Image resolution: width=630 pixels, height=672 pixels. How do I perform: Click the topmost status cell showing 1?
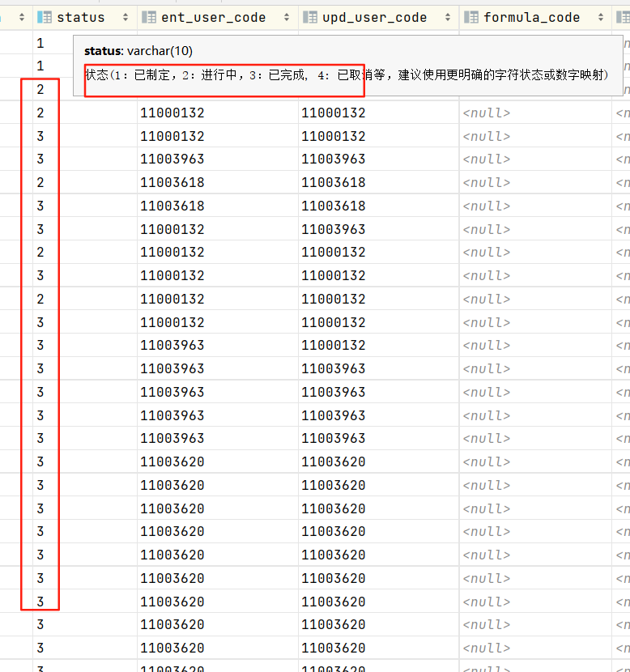(40, 43)
